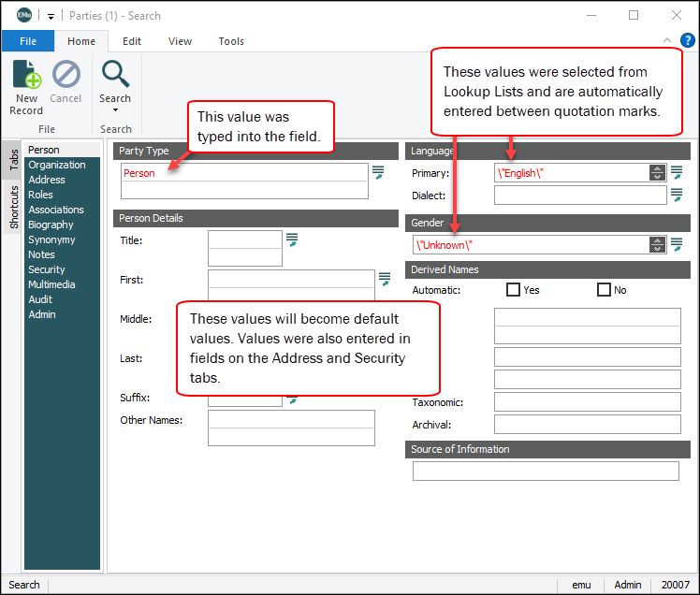Screen dimensions: 700x595
Task: Click lookup list icon beside Dialect field
Action: click(x=677, y=195)
